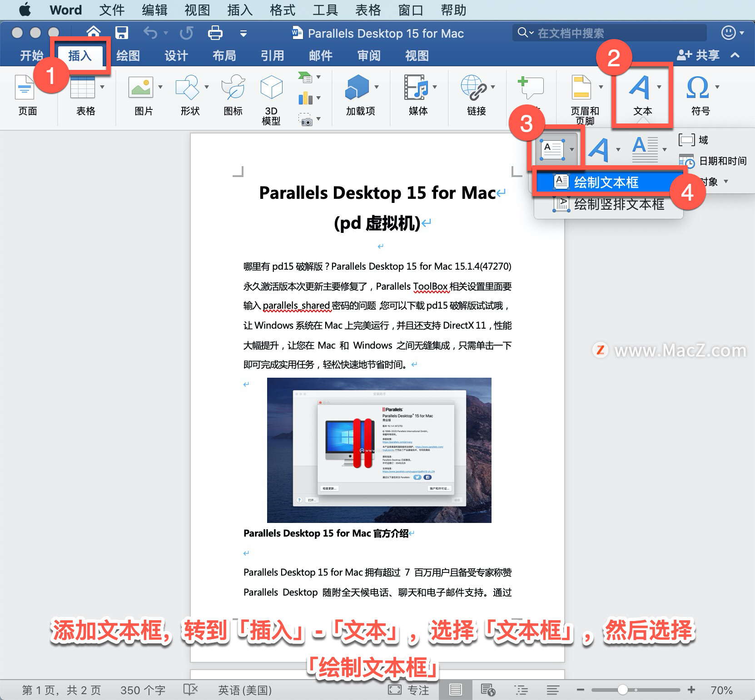
Task: Expand the Quick Access toolbar customize arrow
Action: (x=243, y=33)
